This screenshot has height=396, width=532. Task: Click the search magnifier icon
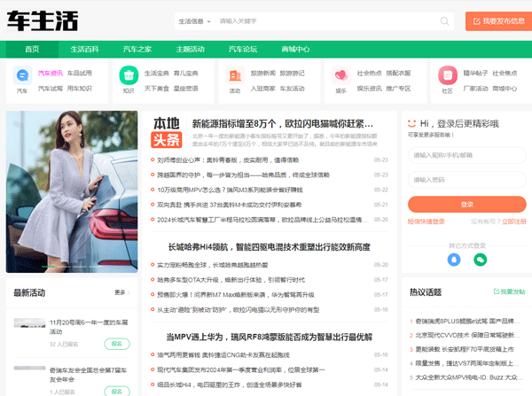[x=444, y=21]
